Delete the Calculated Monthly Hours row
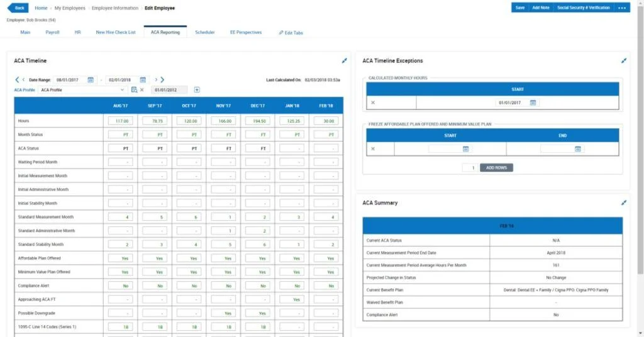Viewport: 644px width, 337px height. [373, 102]
